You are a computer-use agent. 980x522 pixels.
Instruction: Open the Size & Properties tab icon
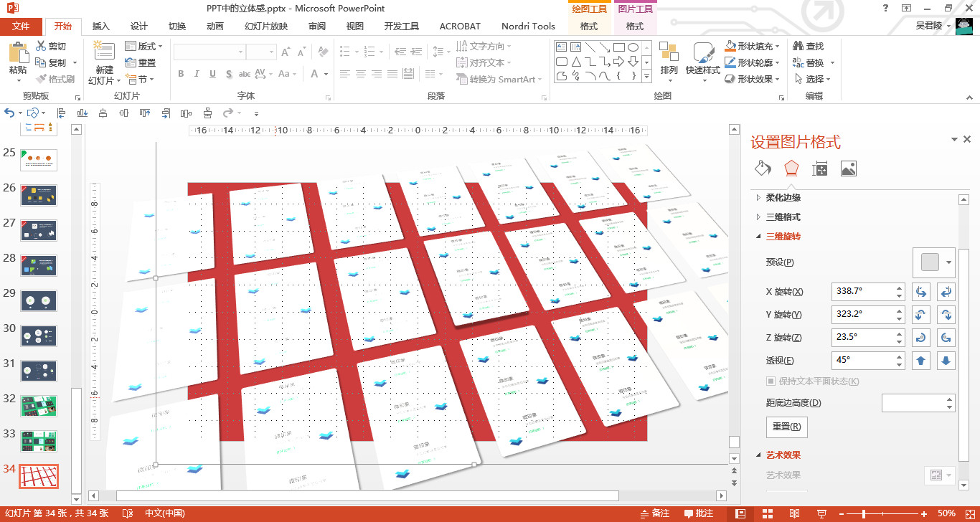point(819,169)
